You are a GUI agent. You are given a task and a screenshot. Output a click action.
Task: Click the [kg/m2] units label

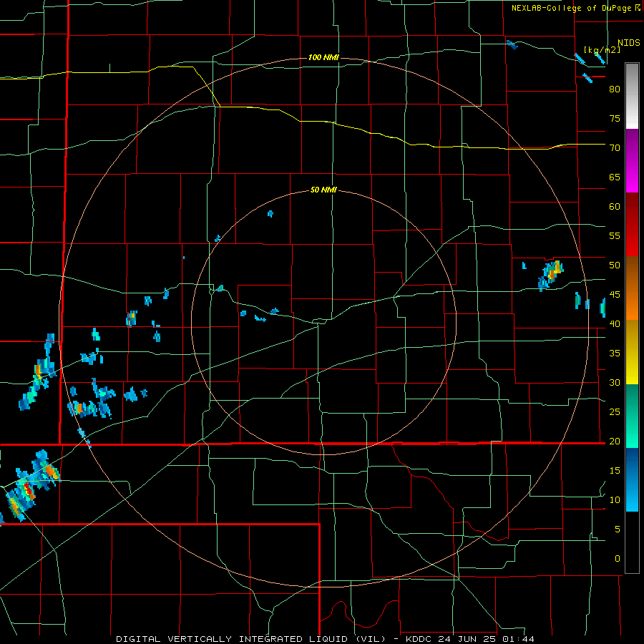[x=602, y=49]
